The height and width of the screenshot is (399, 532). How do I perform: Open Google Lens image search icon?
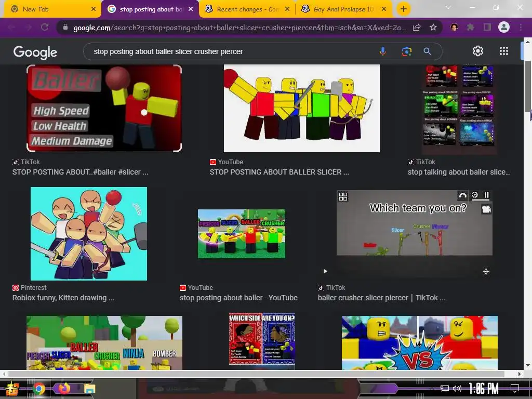click(x=406, y=51)
